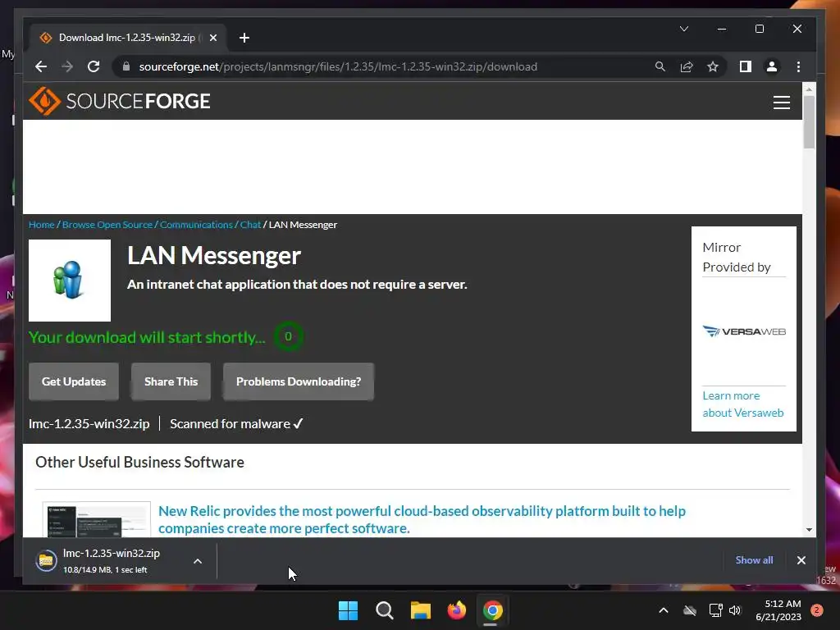840x630 pixels.
Task: Open Chat breadcrumb link
Action: click(250, 225)
